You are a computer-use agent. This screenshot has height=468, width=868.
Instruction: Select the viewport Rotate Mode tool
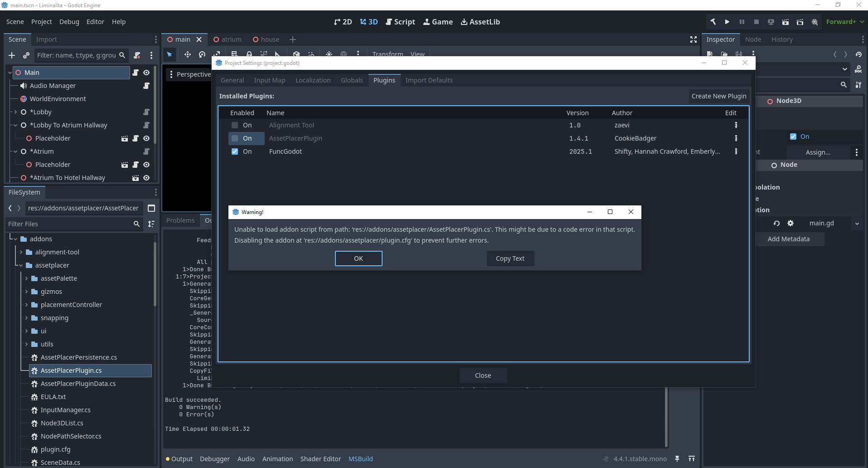click(202, 54)
